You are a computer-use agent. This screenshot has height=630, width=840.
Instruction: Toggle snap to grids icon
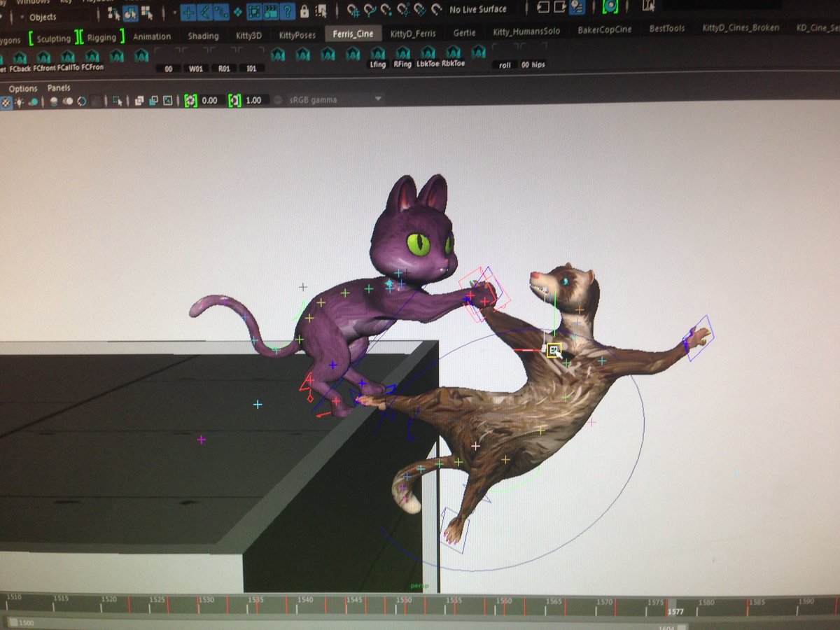click(x=354, y=10)
